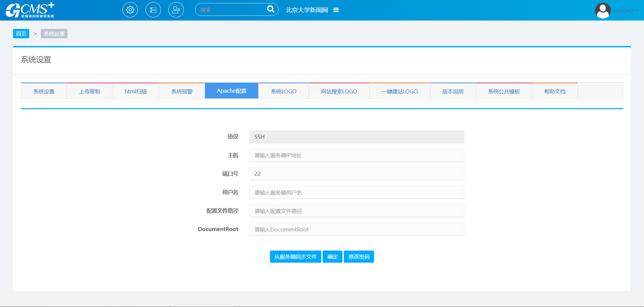The height and width of the screenshot is (307, 644).
Task: Click the CMS+ logo
Action: coord(30,10)
